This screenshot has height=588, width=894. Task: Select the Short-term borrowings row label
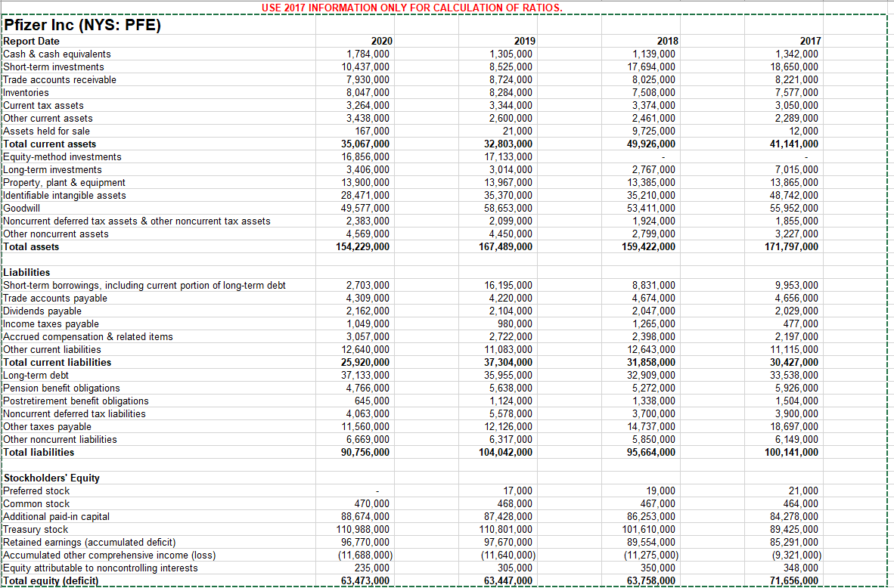(x=144, y=286)
